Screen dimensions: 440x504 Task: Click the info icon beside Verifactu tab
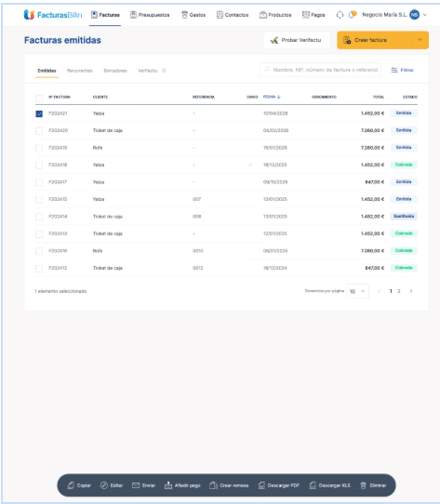click(x=164, y=71)
